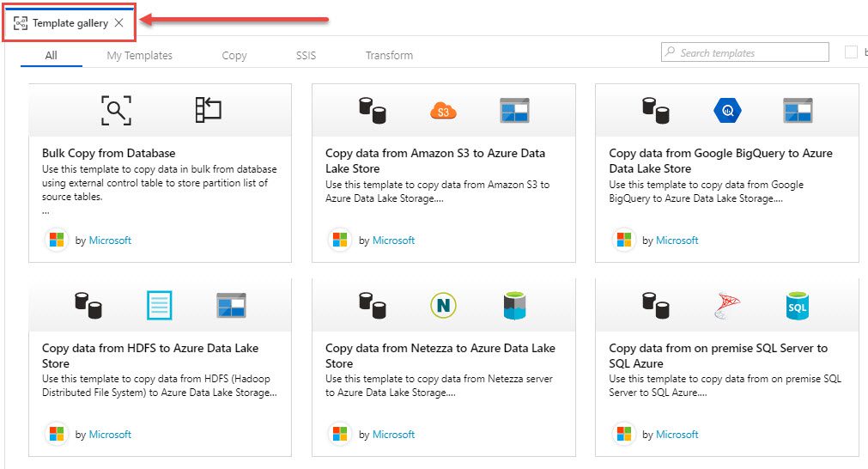868x469 pixels.
Task: Click on premise SQL Server description text
Action: [x=725, y=386]
